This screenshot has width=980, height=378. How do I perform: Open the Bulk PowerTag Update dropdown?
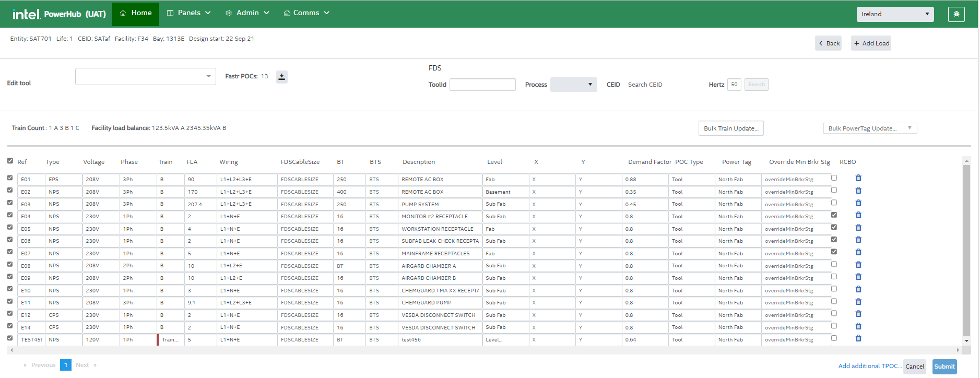869,128
